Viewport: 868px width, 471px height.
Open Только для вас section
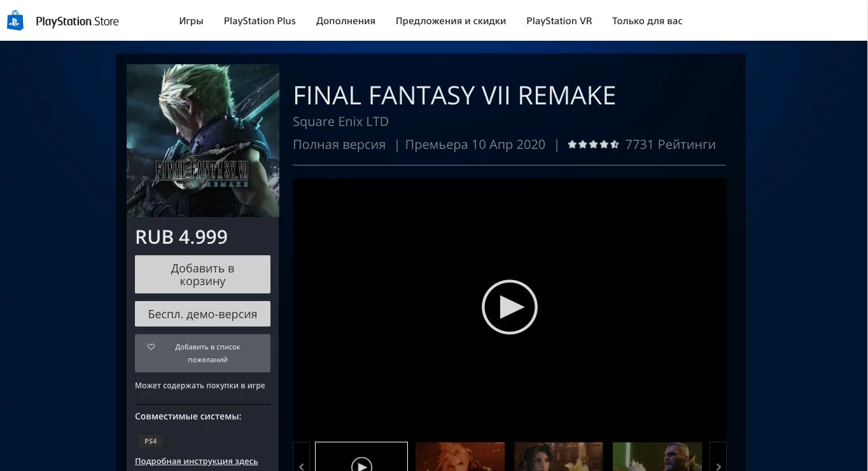point(647,21)
